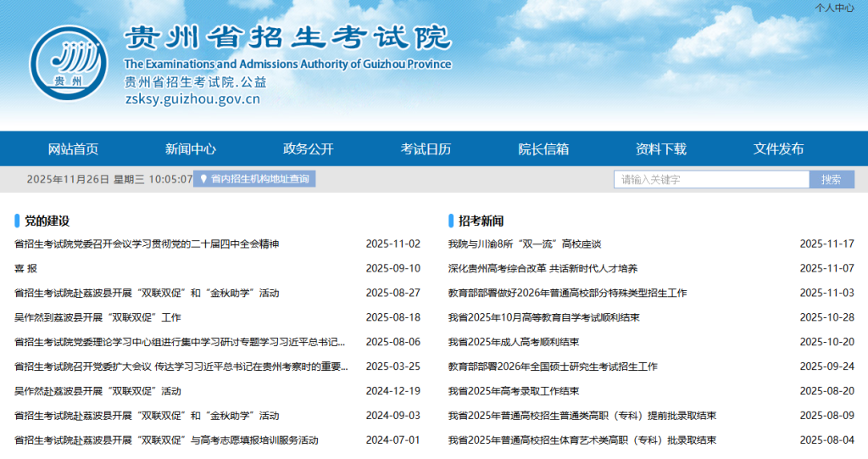Open 党委理论学习中心组集中学习研讨 article
Image resolution: width=868 pixels, height=459 pixels.
coord(180,342)
